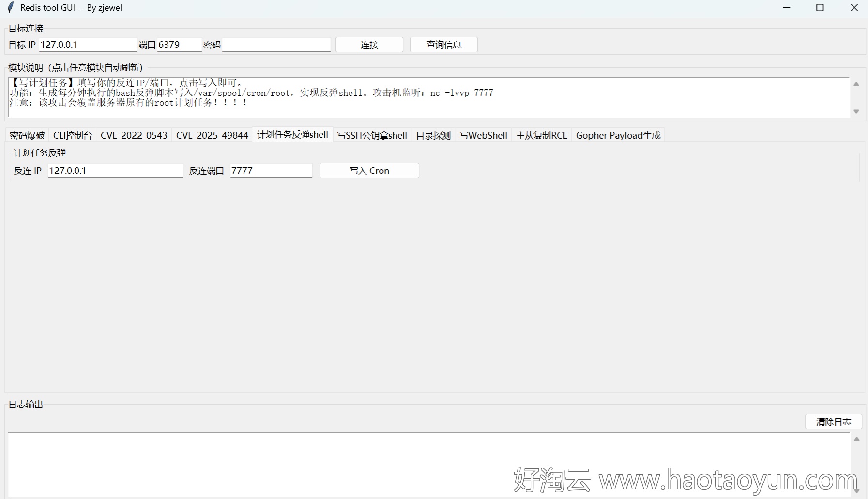Click the 查询信息 button
Screen dimensions: 868x499
pos(444,45)
